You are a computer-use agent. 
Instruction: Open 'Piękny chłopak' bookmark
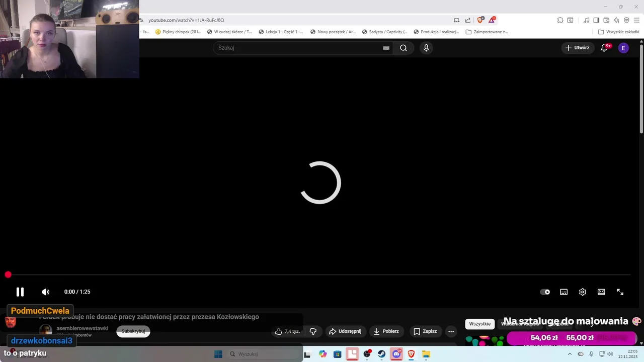[x=178, y=32]
